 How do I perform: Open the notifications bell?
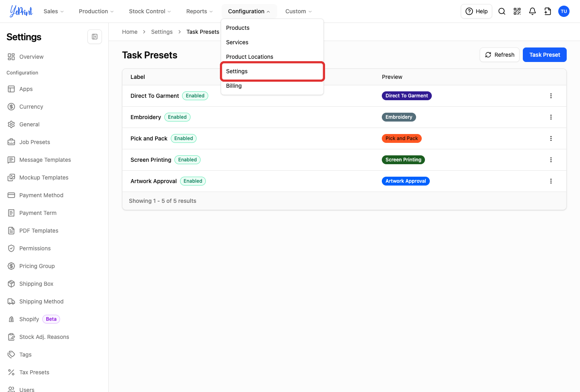click(532, 11)
